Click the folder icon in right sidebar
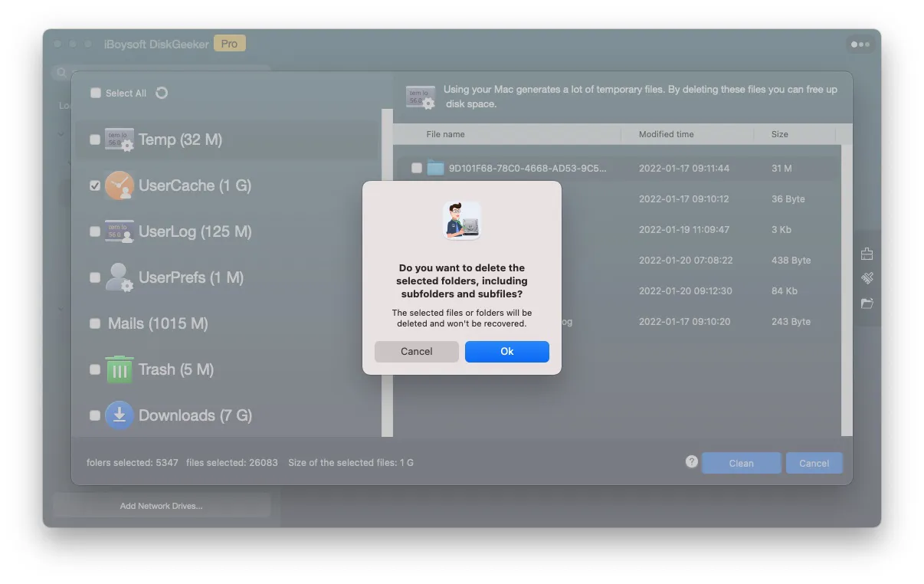 (867, 303)
